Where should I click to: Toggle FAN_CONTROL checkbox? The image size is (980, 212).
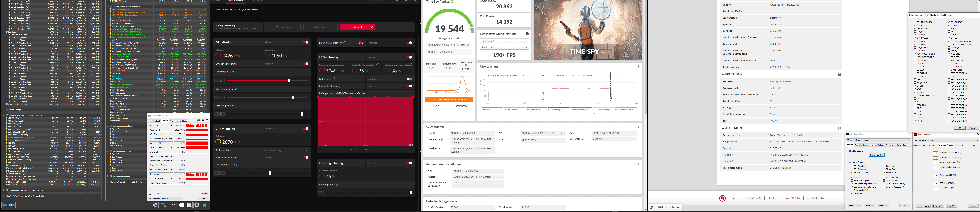pyautogui.click(x=949, y=22)
